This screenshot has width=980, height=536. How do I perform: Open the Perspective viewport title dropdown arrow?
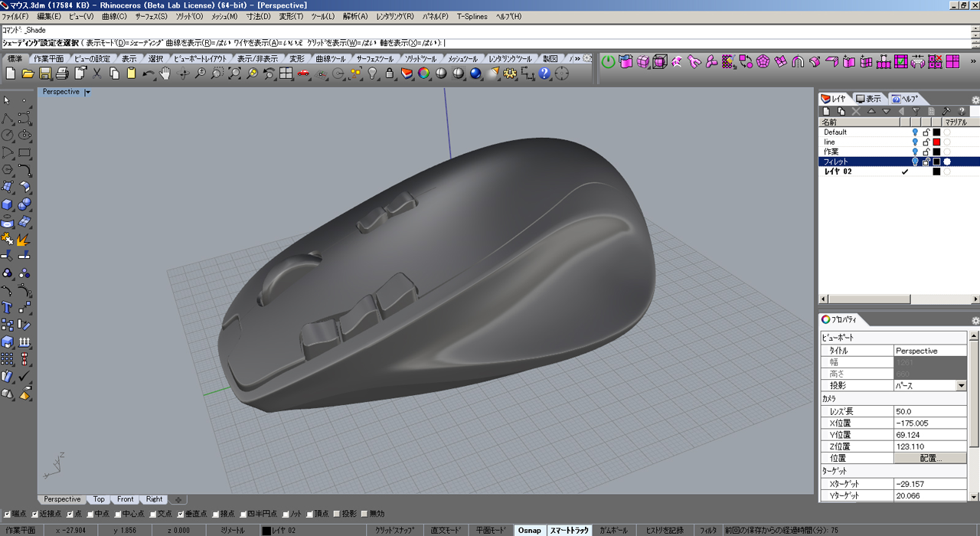pos(87,92)
